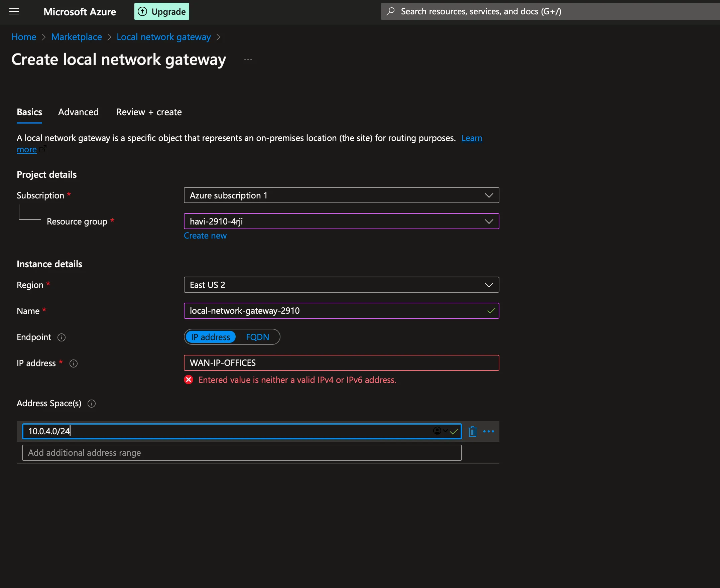This screenshot has height=588, width=720.
Task: Click the Endpoint info icon
Action: coord(61,337)
